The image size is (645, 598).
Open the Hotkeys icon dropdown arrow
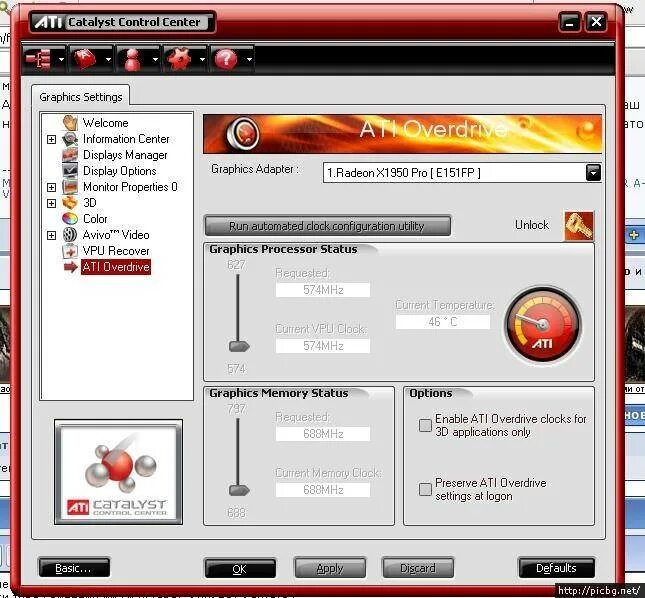(108, 60)
